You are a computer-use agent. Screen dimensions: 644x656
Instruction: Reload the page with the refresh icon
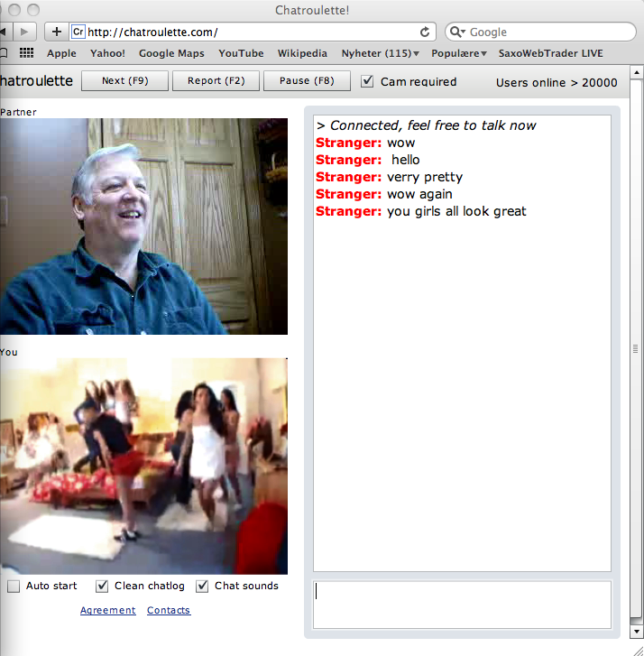pyautogui.click(x=425, y=32)
